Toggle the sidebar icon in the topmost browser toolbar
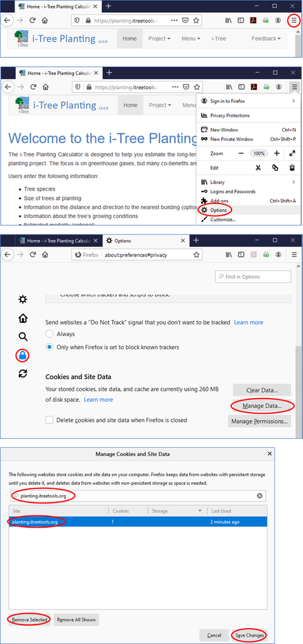 tap(241, 20)
